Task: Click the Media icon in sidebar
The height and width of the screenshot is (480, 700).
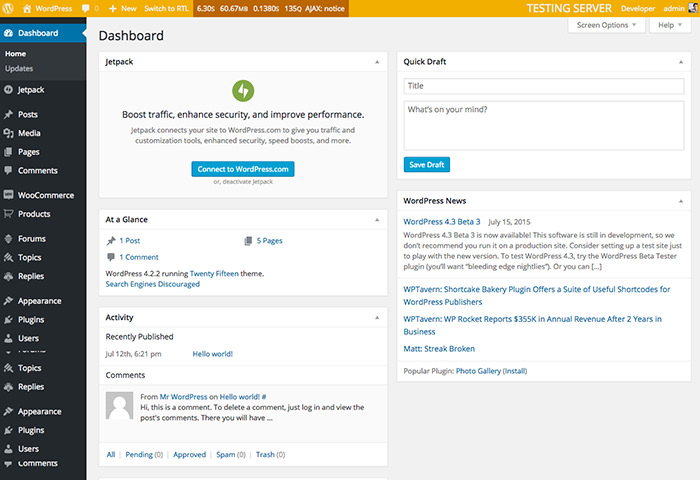Action: tap(9, 133)
